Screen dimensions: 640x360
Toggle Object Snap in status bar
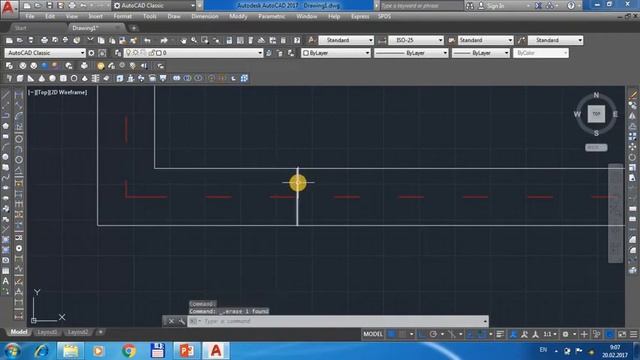pos(482,334)
